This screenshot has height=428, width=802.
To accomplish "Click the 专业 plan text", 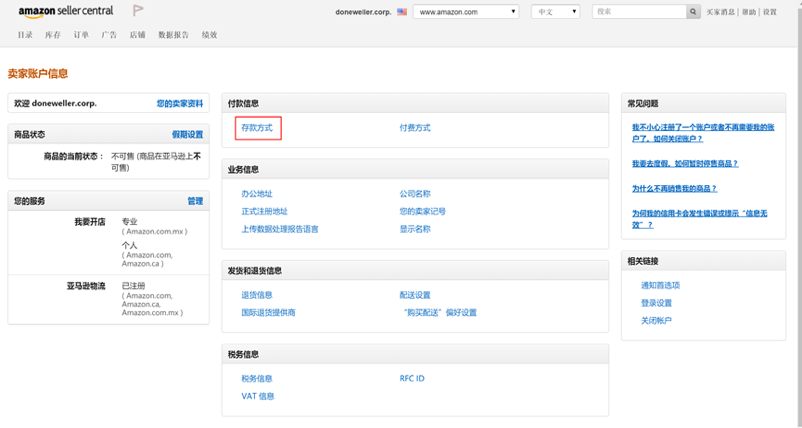I will coord(129,222).
